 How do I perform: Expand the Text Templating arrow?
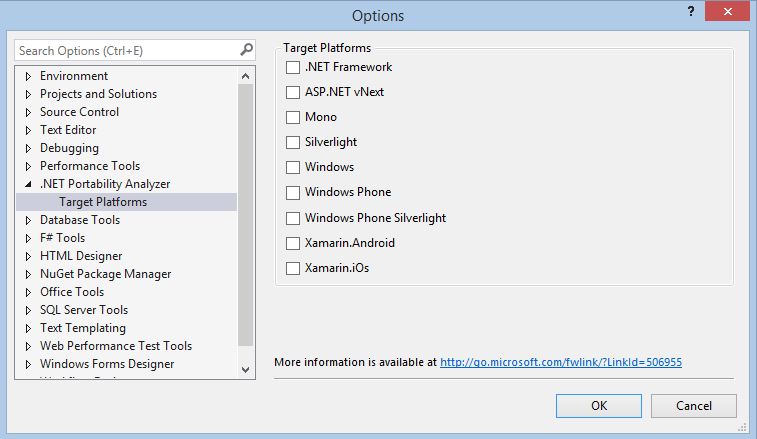pos(28,328)
